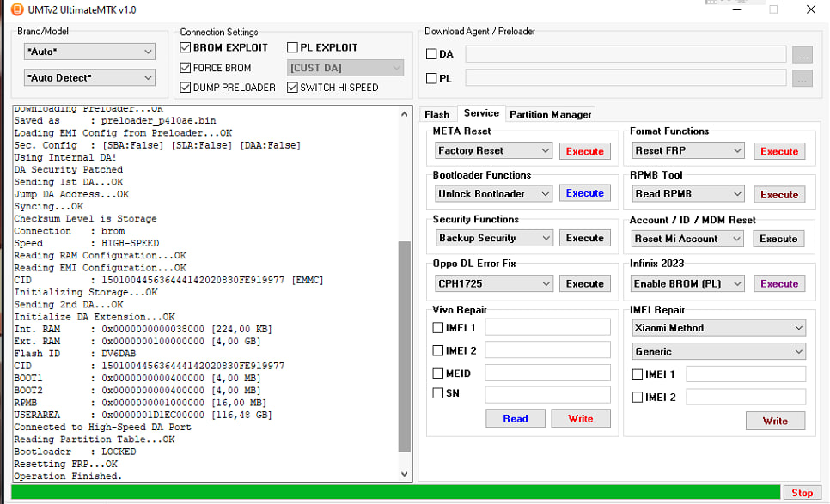
Task: Toggle BROM EXPLOIT checkbox
Action: tap(186, 47)
